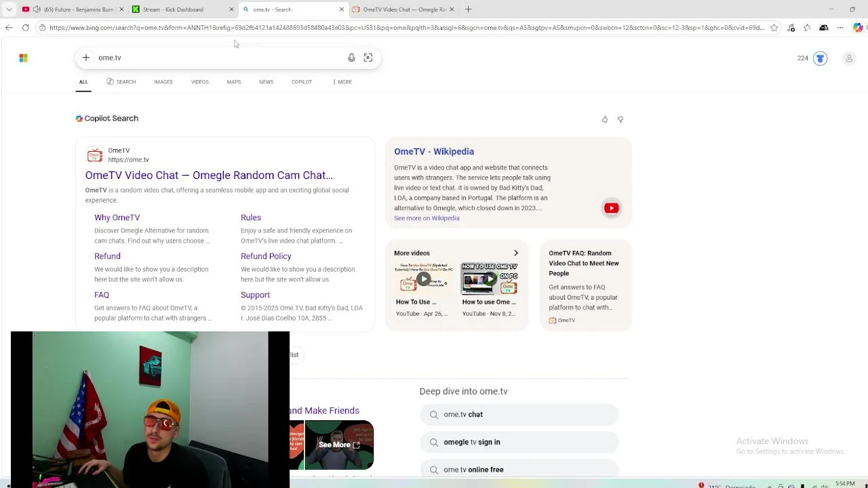This screenshot has height=488, width=868.
Task: Open 'OmeTV - Wikipedia' heading link
Action: pos(434,152)
